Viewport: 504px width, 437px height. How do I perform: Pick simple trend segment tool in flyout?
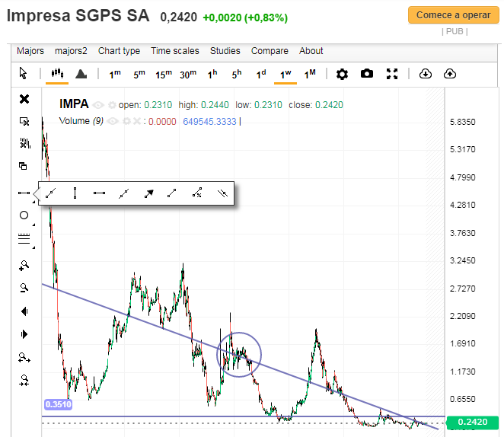tap(171, 193)
